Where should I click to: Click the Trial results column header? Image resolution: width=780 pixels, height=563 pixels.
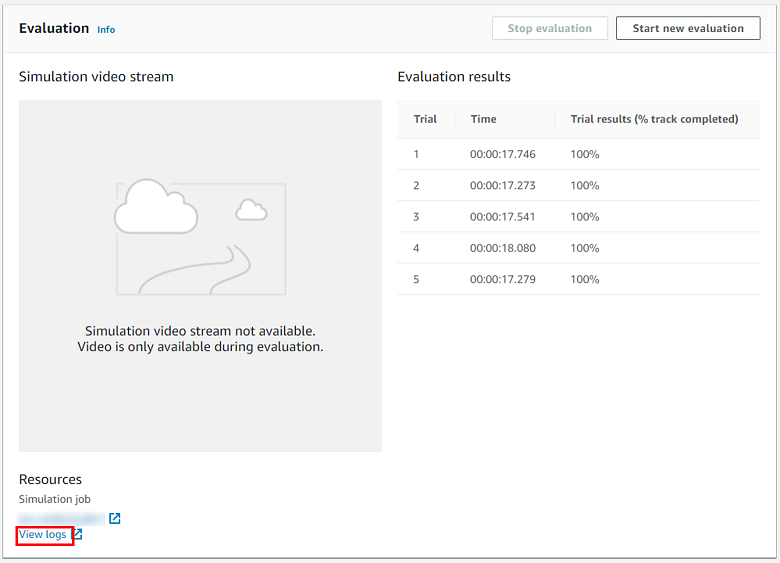[x=654, y=119]
